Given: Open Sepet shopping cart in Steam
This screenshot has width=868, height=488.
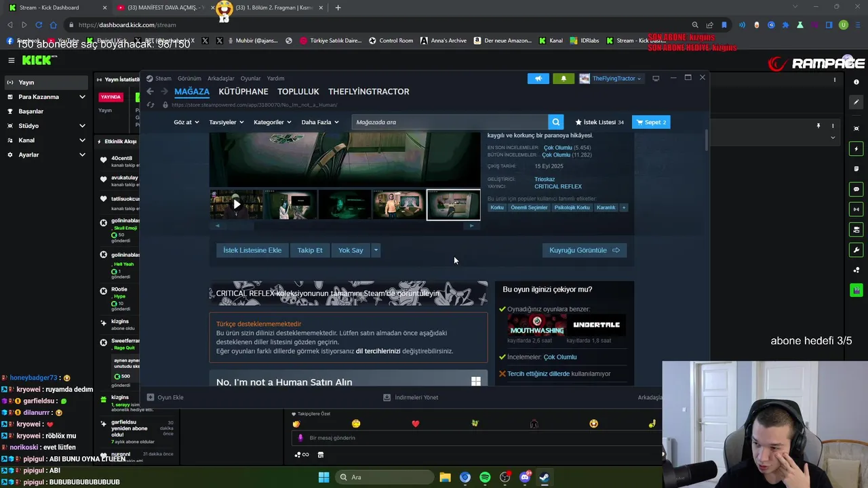Looking at the screenshot, I should coord(651,122).
